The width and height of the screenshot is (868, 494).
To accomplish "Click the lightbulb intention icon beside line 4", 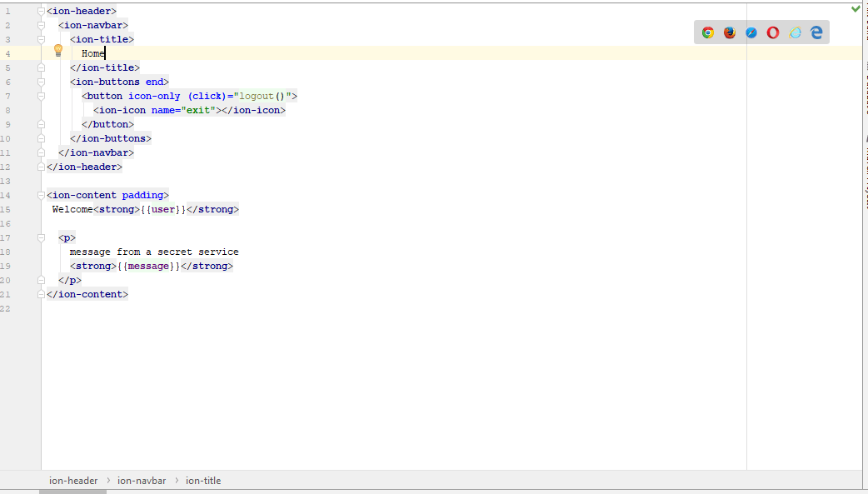I will tap(57, 51).
